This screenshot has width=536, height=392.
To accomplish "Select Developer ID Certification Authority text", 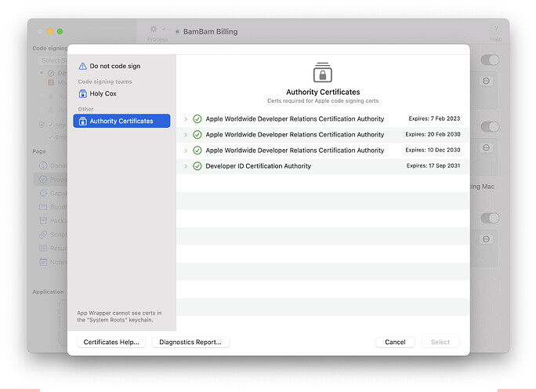I will point(258,166).
